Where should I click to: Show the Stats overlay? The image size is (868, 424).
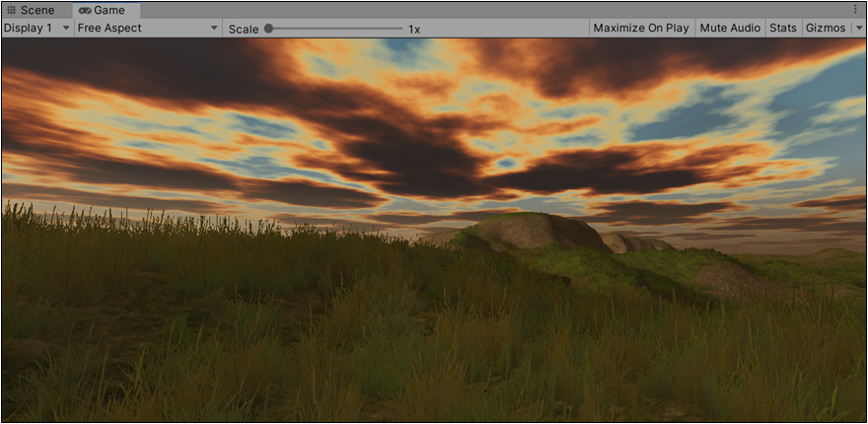click(x=782, y=28)
